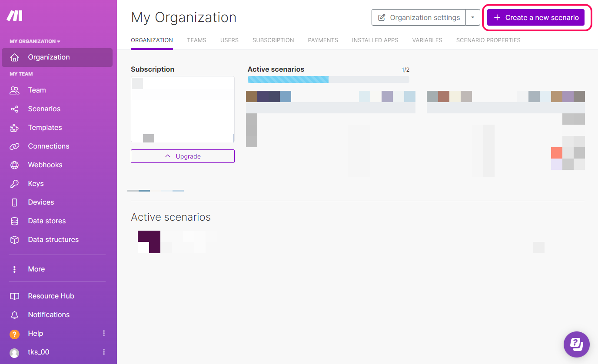
Task: Go to the VARIABLES tab
Action: [427, 40]
